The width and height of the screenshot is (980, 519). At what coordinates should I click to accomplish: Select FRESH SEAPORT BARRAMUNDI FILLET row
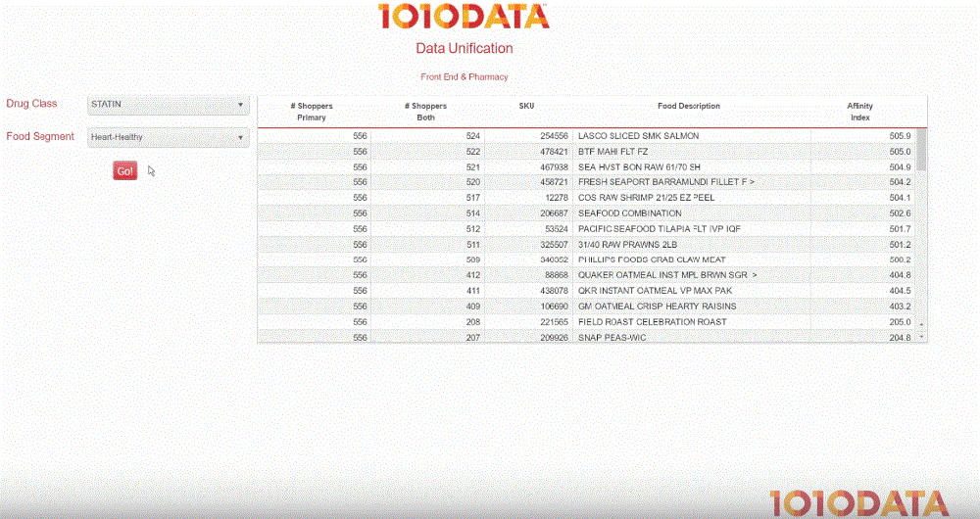[587, 182]
